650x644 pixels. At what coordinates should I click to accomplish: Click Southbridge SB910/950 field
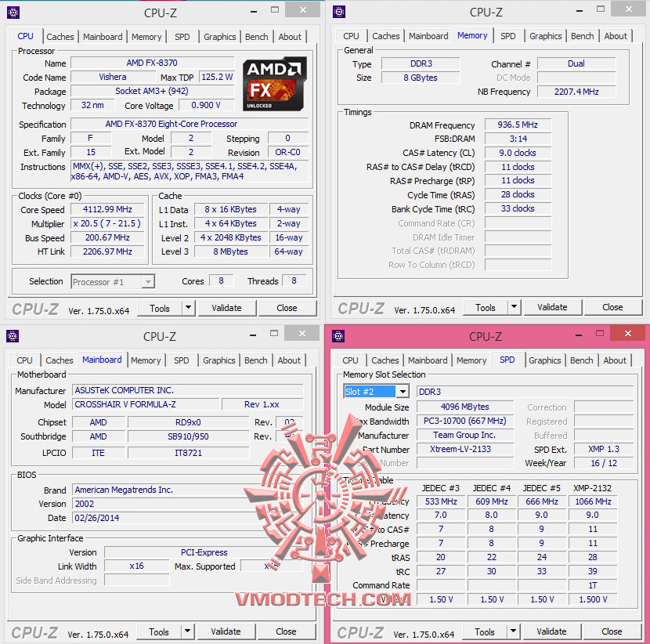click(188, 436)
